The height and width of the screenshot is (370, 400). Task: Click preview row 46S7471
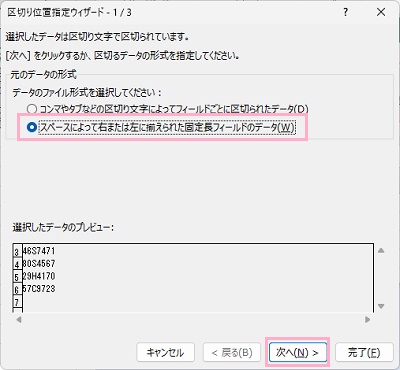(x=39, y=251)
